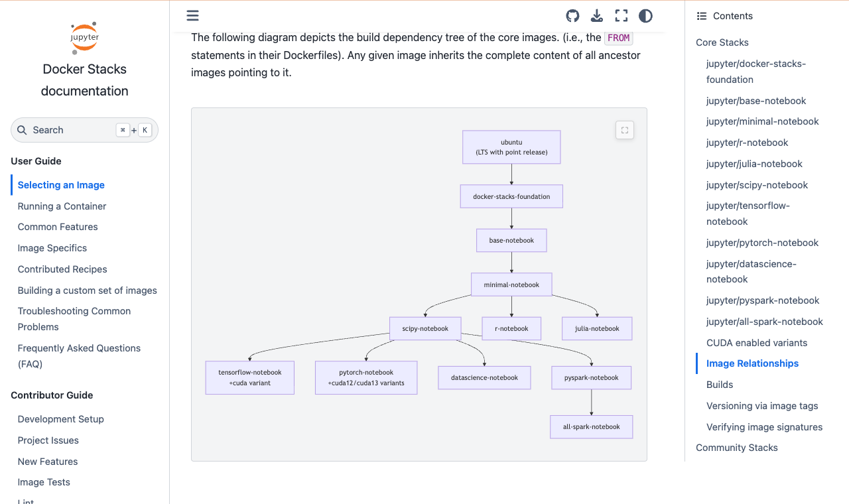
Task: Toggle light/dark theme icon
Action: pos(645,16)
